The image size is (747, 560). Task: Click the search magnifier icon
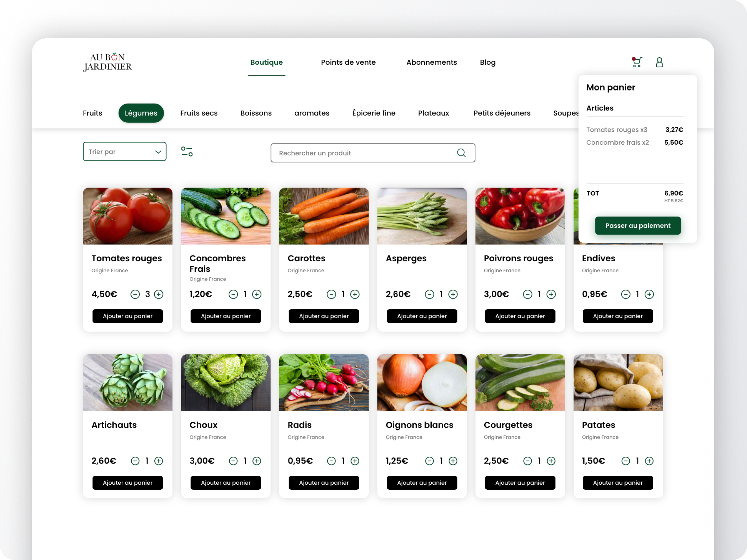pos(461,153)
